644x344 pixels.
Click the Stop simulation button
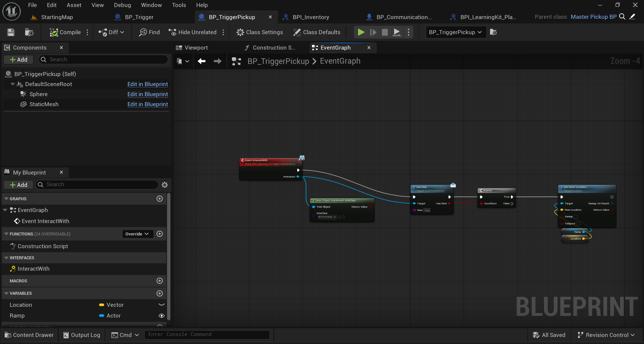385,32
